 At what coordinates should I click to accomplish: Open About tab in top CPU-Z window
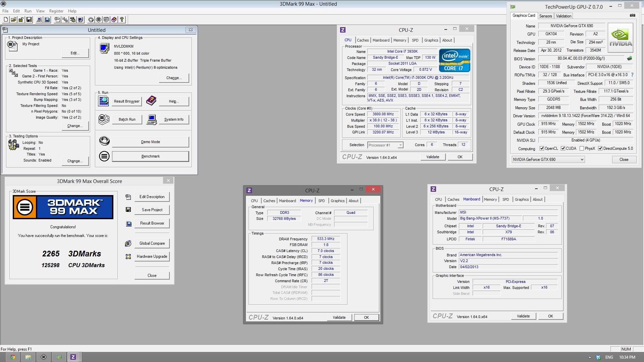[x=447, y=40]
